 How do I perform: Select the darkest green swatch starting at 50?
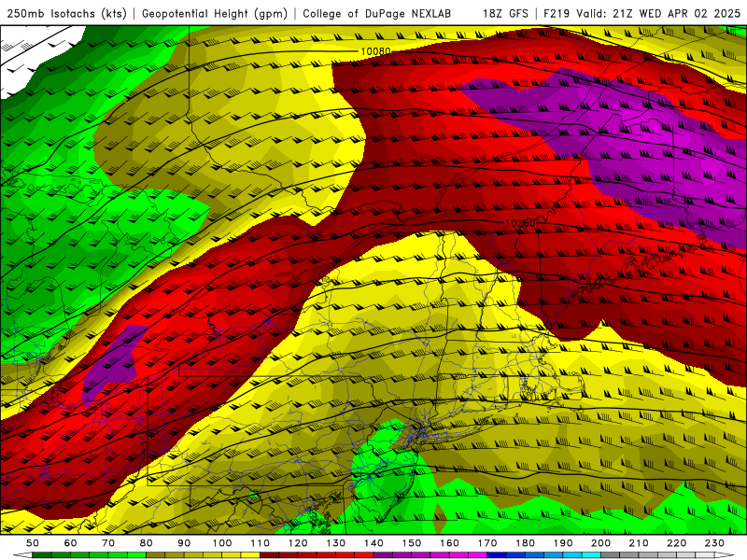pos(42,555)
